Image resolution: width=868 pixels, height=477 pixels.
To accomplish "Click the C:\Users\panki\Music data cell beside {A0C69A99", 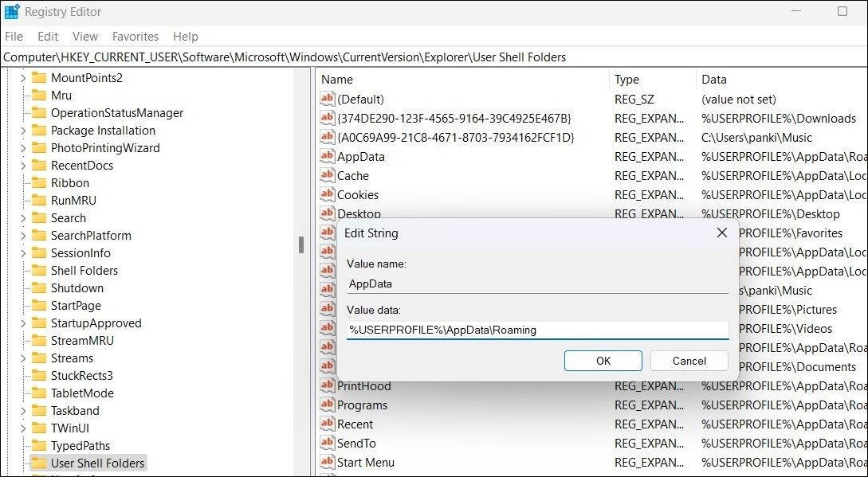I will (x=756, y=137).
